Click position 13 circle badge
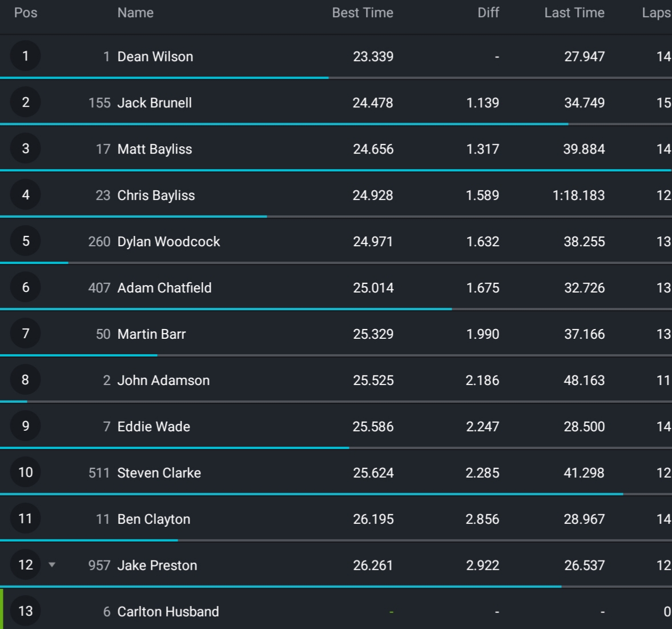Image resolution: width=672 pixels, height=629 pixels. (25, 611)
